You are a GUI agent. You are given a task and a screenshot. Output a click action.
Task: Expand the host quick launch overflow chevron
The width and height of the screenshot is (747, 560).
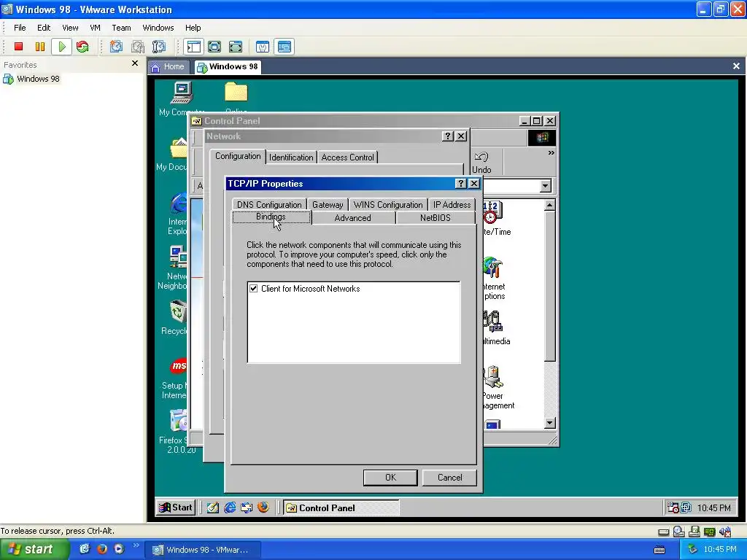136,545
